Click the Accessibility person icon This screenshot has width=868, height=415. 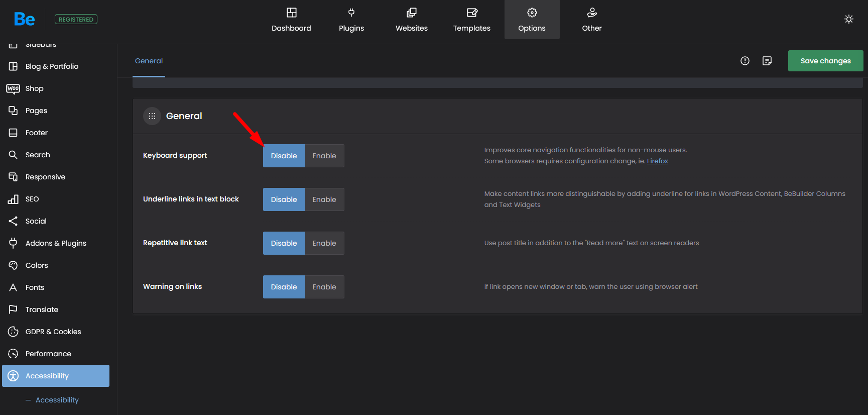pyautogui.click(x=13, y=376)
